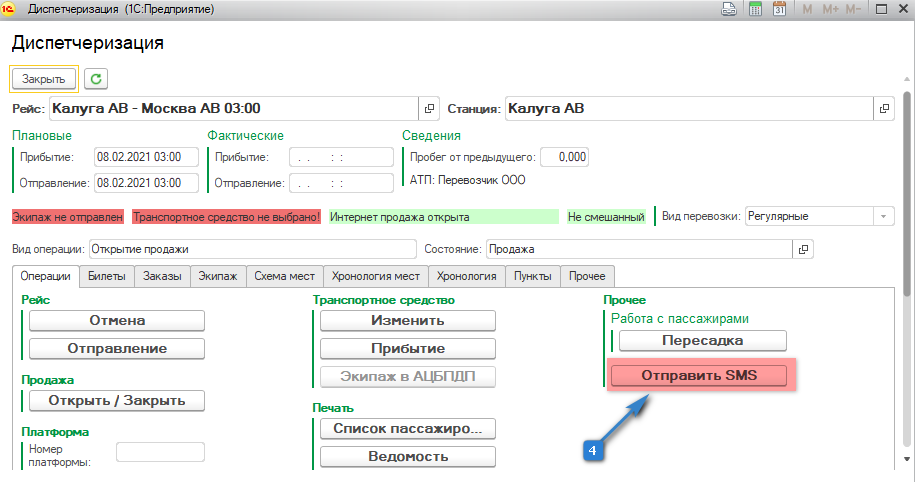The image size is (915, 482).
Task: Switch to the Билеты tab
Action: pos(106,276)
